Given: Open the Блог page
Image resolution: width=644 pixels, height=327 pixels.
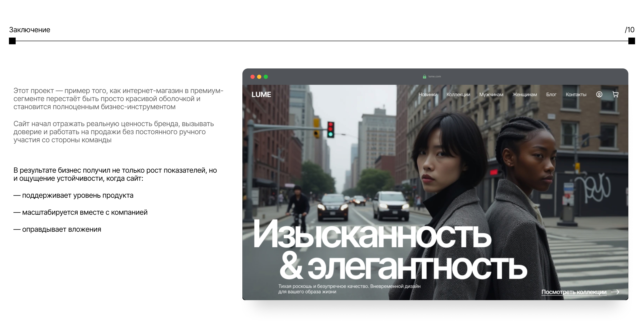Looking at the screenshot, I should tap(551, 95).
